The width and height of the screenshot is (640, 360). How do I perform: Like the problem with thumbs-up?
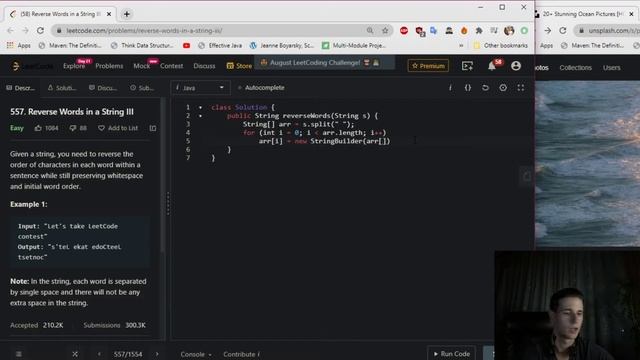[x=38, y=128]
